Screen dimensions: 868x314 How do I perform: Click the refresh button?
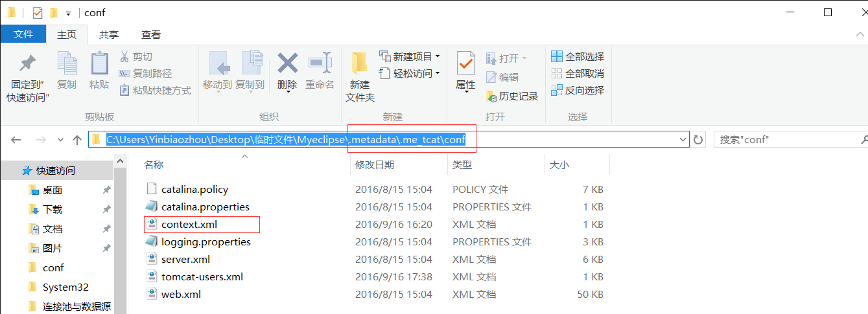698,139
